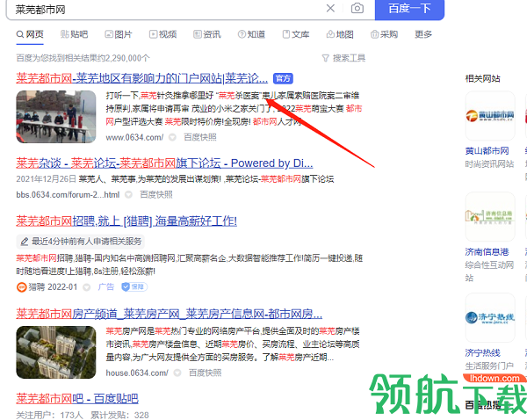Image resolution: width=527 pixels, height=420 pixels.
Task: Select the 网页 tab
Action: coord(30,34)
